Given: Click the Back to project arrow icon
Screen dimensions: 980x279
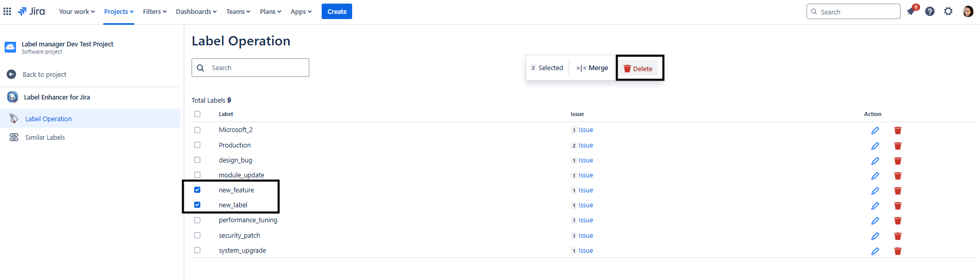Looking at the screenshot, I should [11, 74].
